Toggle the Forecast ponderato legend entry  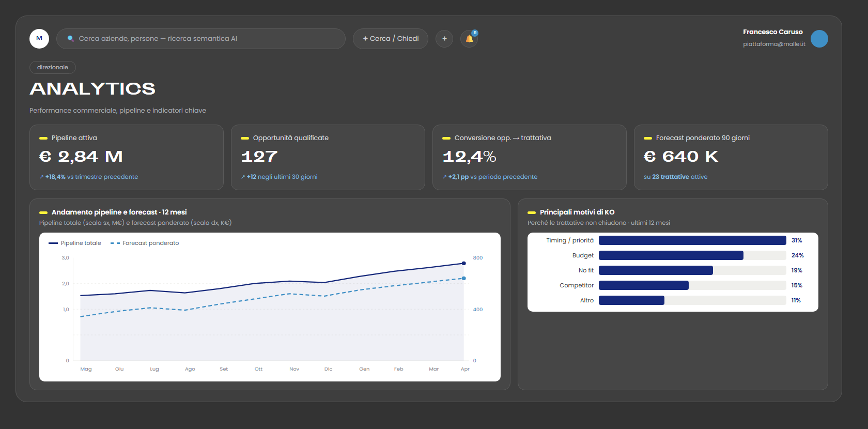tap(145, 243)
